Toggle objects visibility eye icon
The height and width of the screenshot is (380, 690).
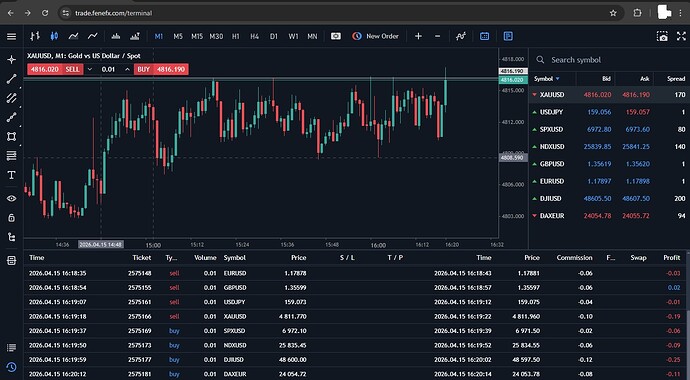point(11,198)
